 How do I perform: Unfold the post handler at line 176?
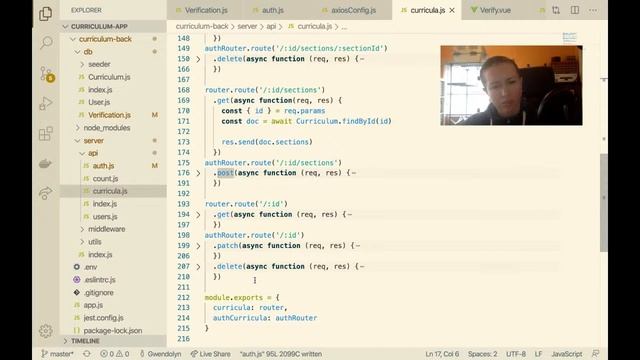(x=198, y=173)
